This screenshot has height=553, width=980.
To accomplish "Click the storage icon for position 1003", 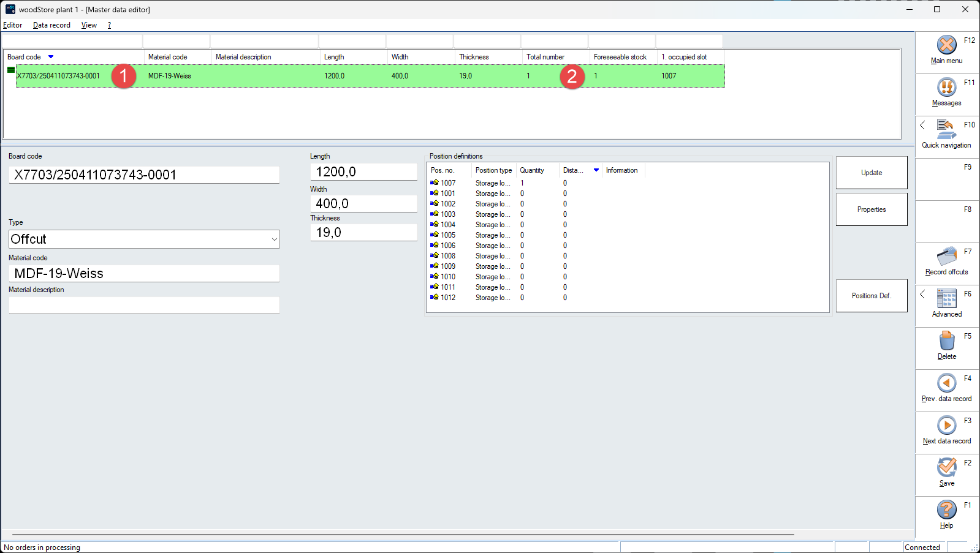I will (x=435, y=214).
